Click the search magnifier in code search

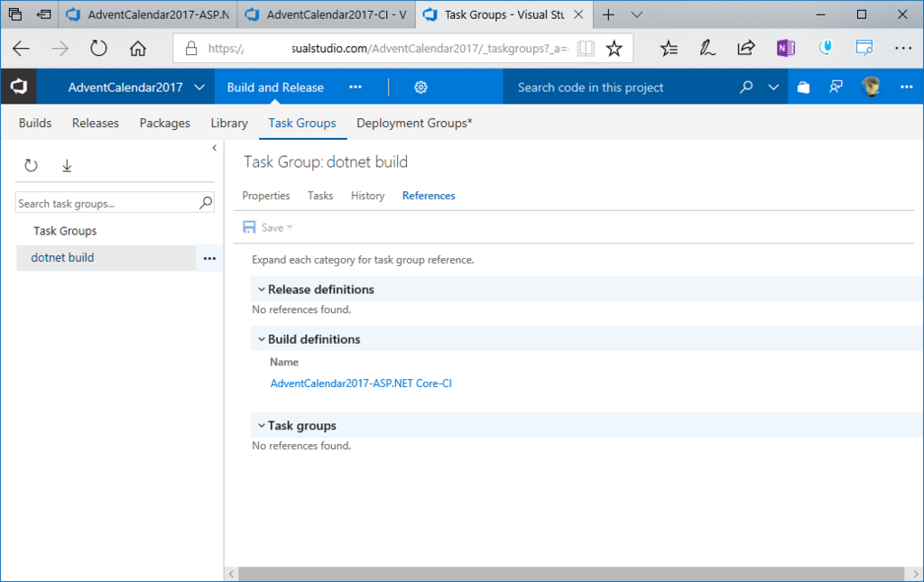pos(746,88)
